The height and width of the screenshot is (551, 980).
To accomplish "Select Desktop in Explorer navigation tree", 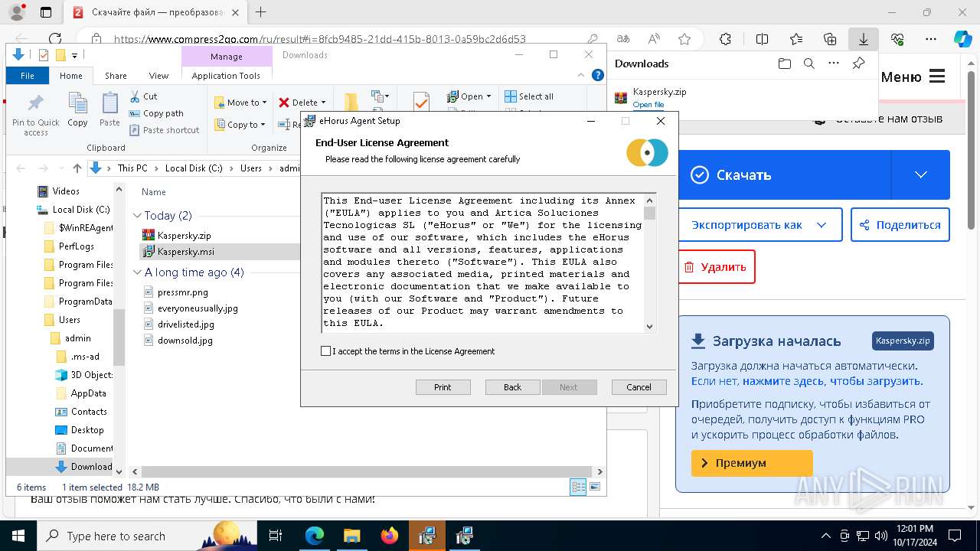I will point(87,430).
